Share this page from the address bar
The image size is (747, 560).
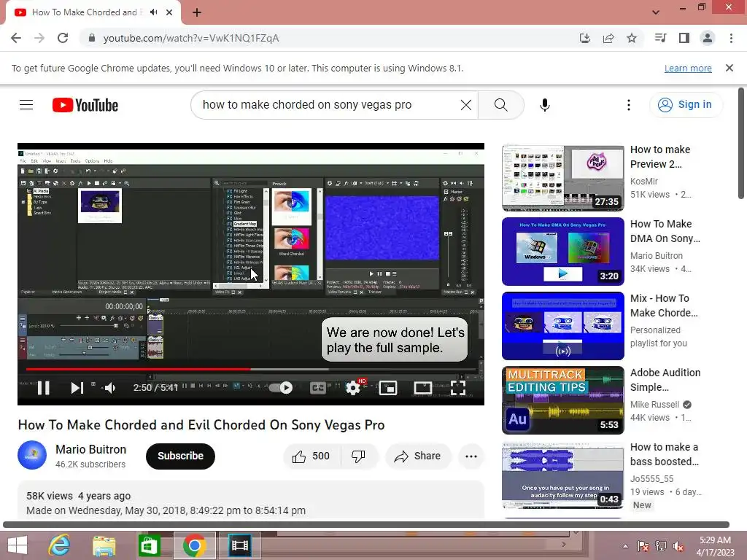(x=608, y=38)
